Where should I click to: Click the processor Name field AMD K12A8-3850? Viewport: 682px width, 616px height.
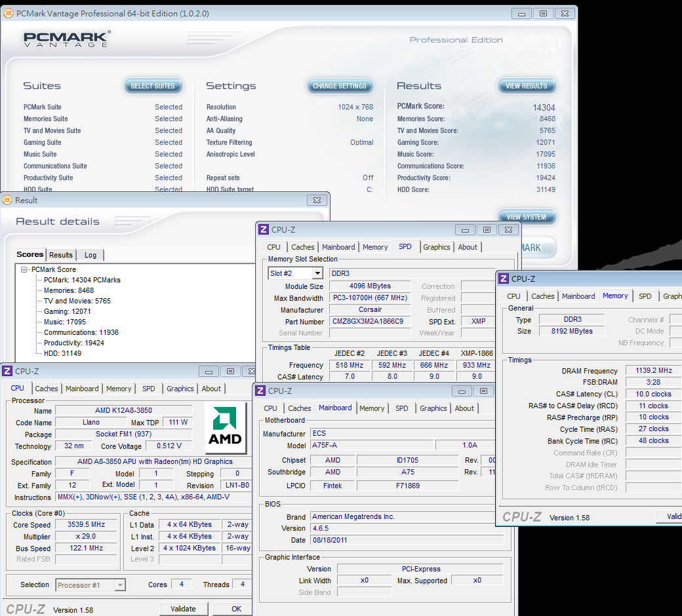pyautogui.click(x=123, y=410)
